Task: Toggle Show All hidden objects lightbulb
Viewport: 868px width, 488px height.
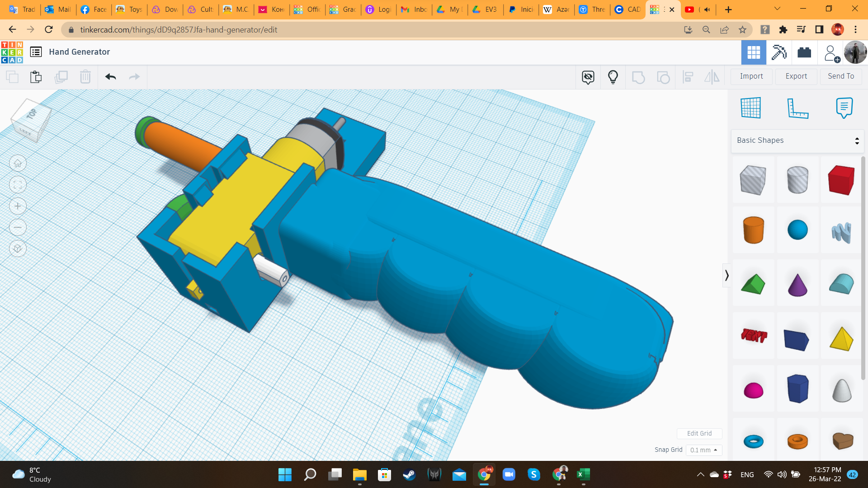Action: pos(613,77)
